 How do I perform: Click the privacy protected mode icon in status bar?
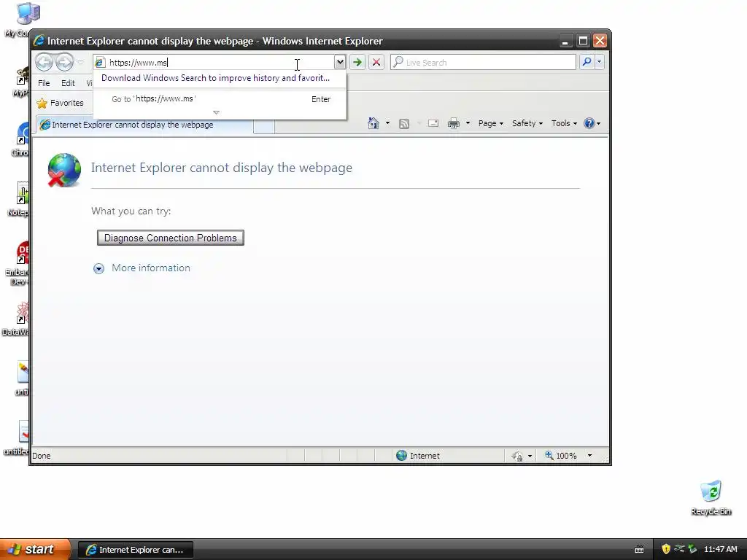click(x=517, y=456)
